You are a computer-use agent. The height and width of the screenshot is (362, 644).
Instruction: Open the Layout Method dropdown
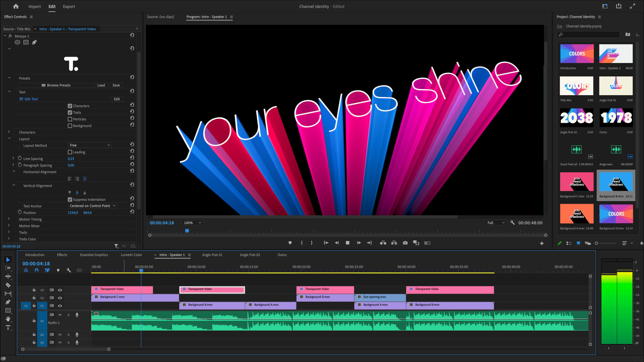90,145
